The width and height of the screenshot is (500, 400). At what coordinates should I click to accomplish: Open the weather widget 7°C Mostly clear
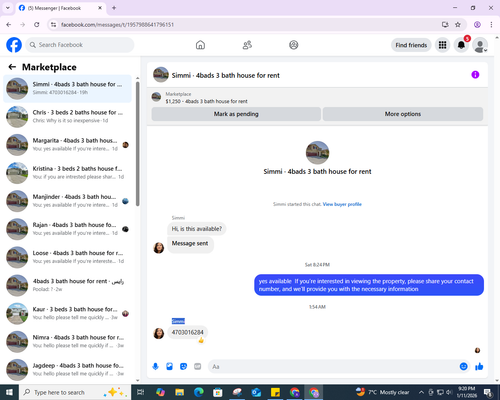[382, 392]
